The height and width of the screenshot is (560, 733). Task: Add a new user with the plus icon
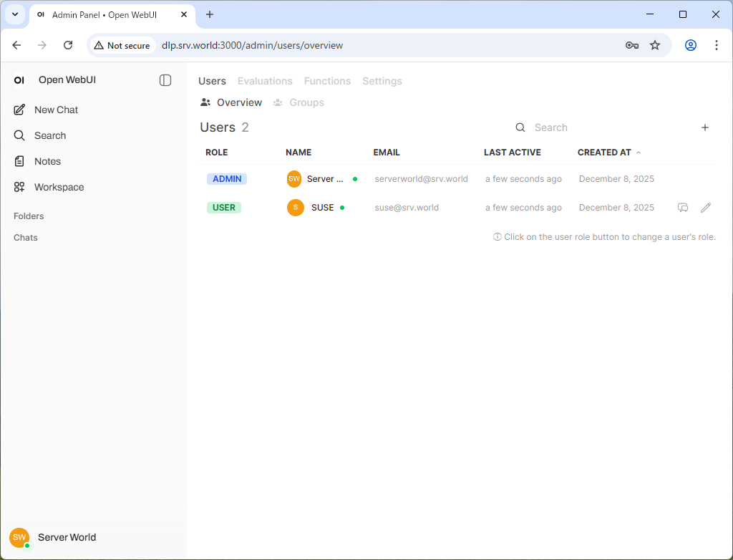point(705,127)
